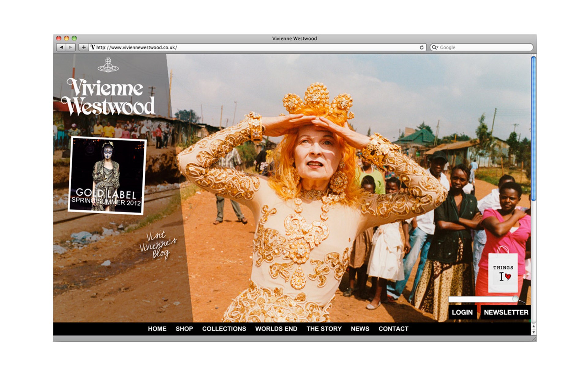Screen dimensions: 588x368
Task: Click the V favicon in address bar
Action: (93, 47)
